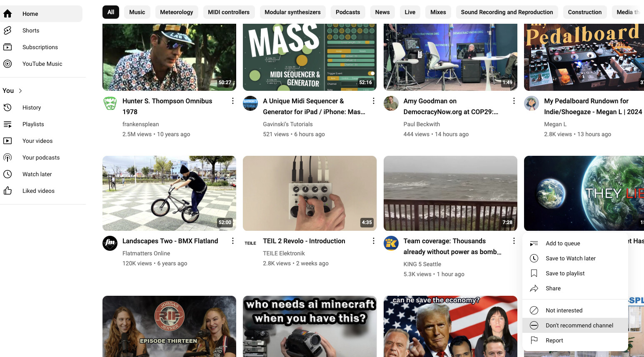The image size is (644, 357).
Task: Open more options for Landscapes Two BMX video
Action: (233, 241)
